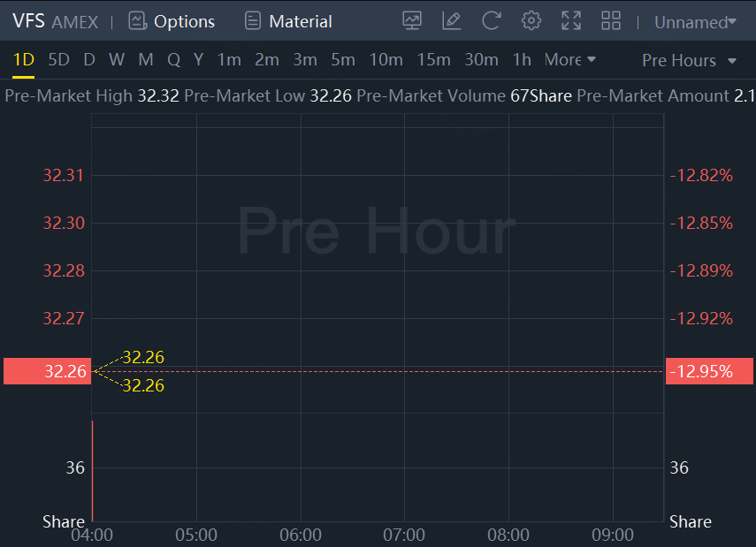
Task: Select the 1D timeframe tab
Action: pos(23,60)
